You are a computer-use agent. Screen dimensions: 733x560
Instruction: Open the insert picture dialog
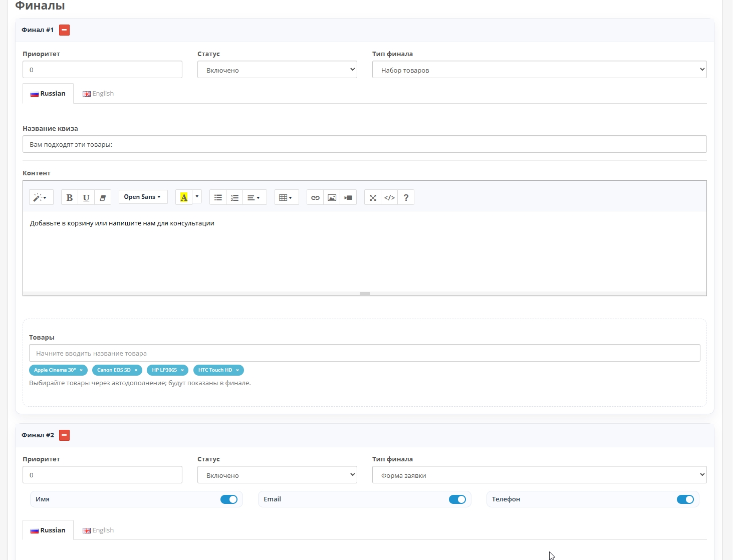332,197
